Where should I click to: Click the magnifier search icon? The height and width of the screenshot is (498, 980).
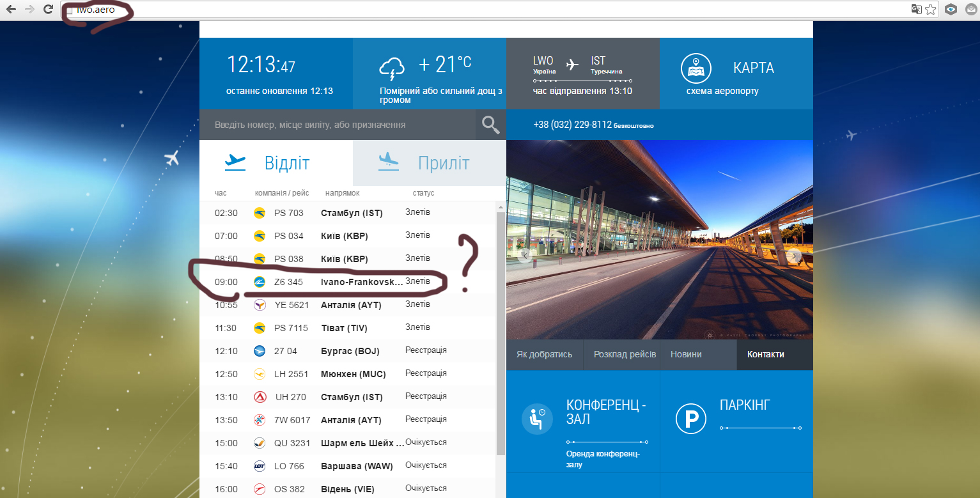pyautogui.click(x=490, y=125)
